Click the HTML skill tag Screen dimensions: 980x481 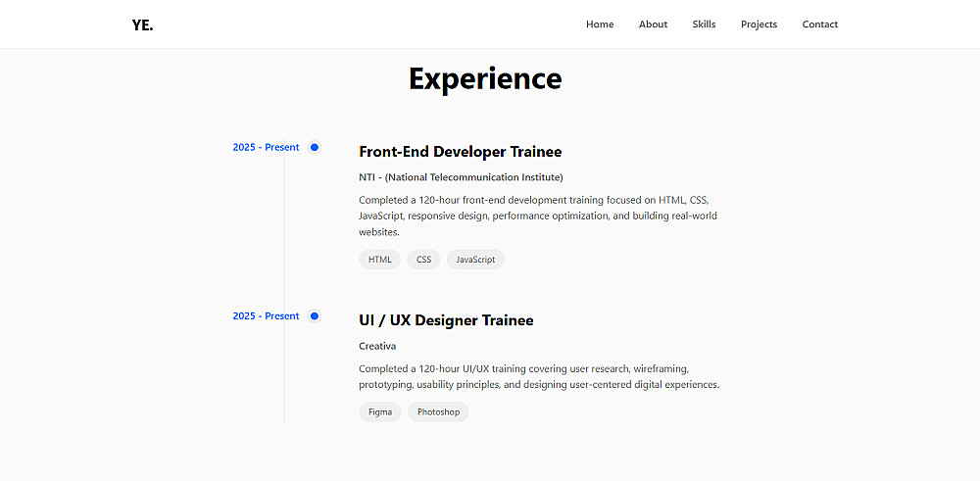pyautogui.click(x=380, y=260)
